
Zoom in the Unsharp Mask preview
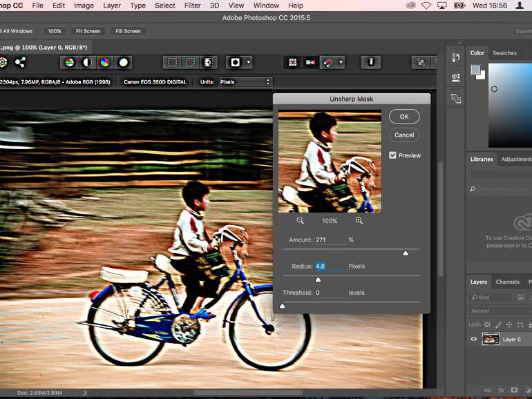pyautogui.click(x=359, y=221)
